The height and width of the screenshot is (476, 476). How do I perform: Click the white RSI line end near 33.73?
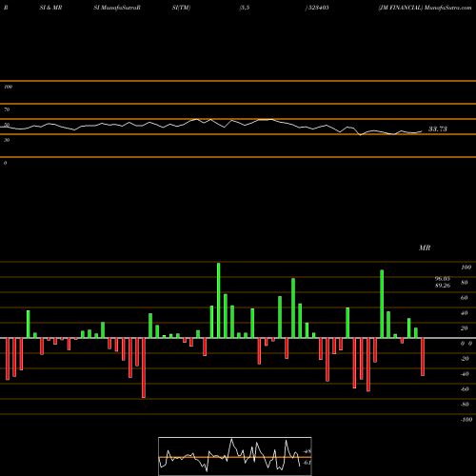click(x=421, y=131)
